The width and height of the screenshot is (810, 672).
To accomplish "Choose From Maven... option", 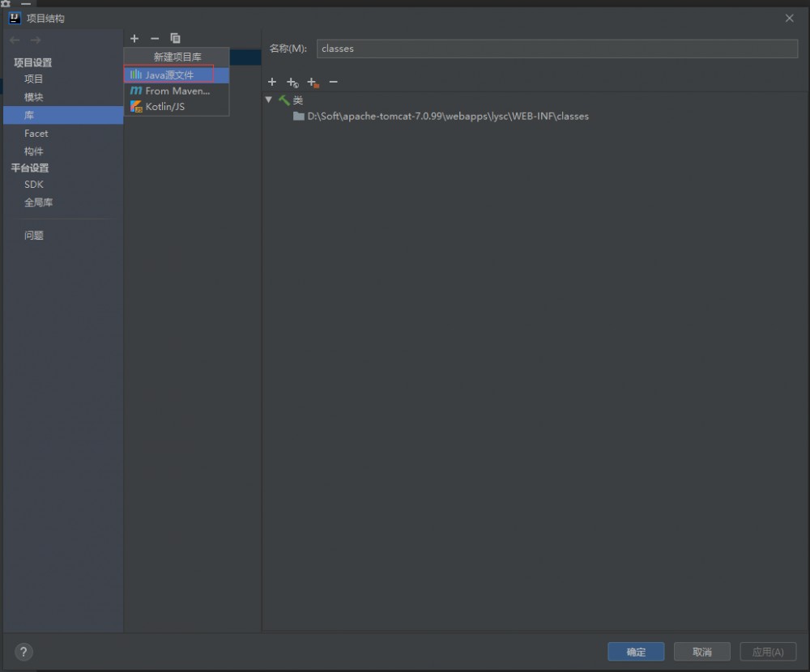I will click(176, 91).
